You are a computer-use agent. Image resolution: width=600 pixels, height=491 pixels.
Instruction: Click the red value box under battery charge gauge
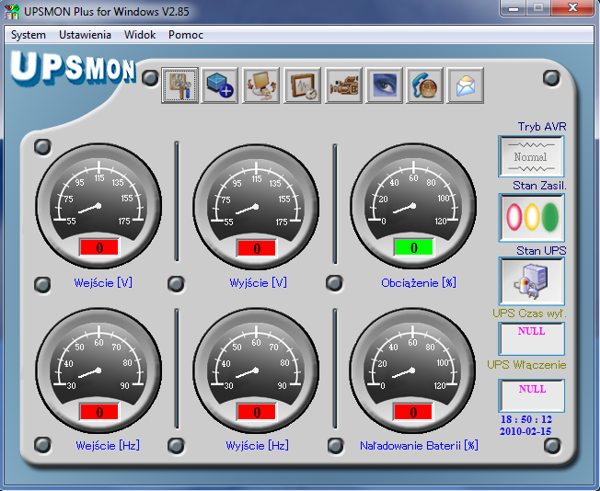pyautogui.click(x=413, y=412)
